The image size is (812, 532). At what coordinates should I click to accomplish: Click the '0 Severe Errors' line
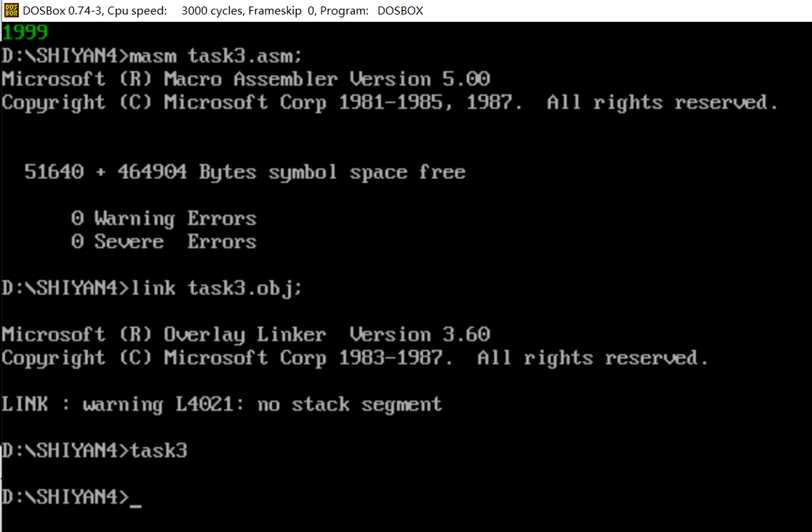coord(163,242)
